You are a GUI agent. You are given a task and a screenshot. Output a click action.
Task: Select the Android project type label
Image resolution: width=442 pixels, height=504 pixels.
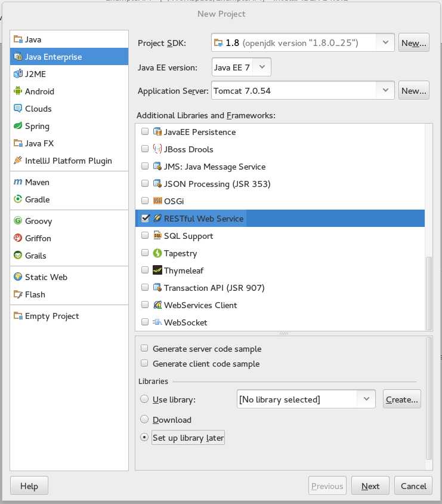click(x=39, y=91)
